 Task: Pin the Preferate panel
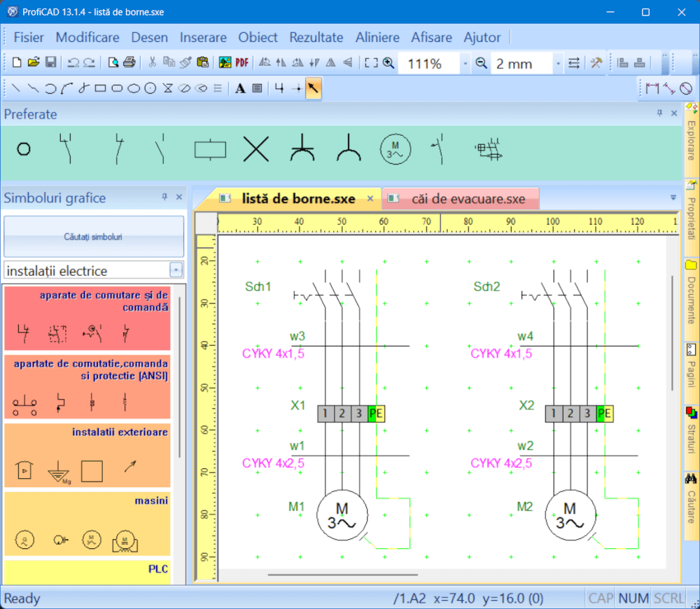659,113
